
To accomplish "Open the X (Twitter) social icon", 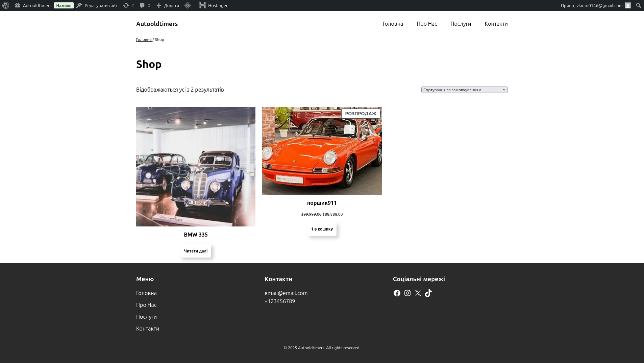I will click(x=418, y=293).
